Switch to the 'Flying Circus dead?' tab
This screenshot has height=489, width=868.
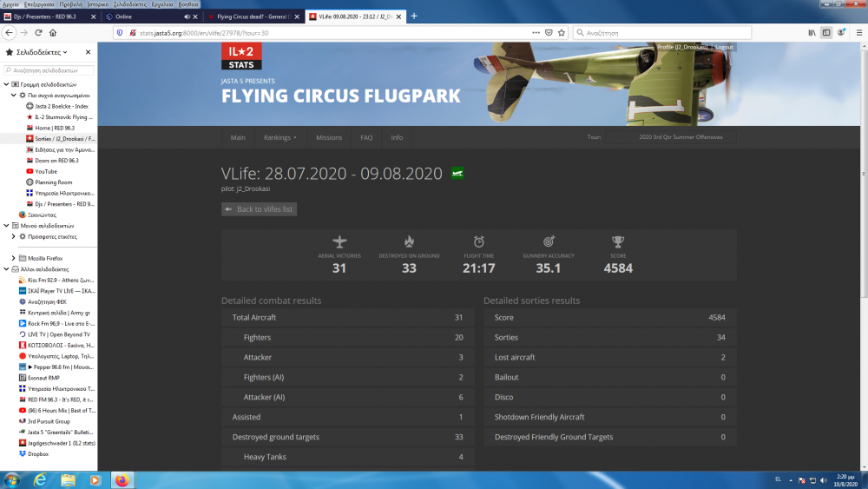[x=252, y=17]
